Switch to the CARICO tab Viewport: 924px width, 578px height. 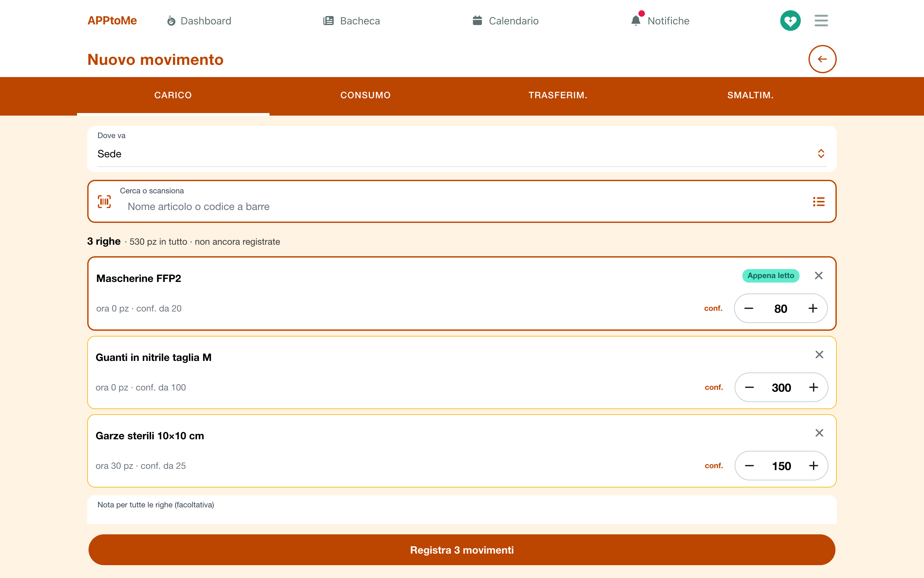pyautogui.click(x=173, y=96)
